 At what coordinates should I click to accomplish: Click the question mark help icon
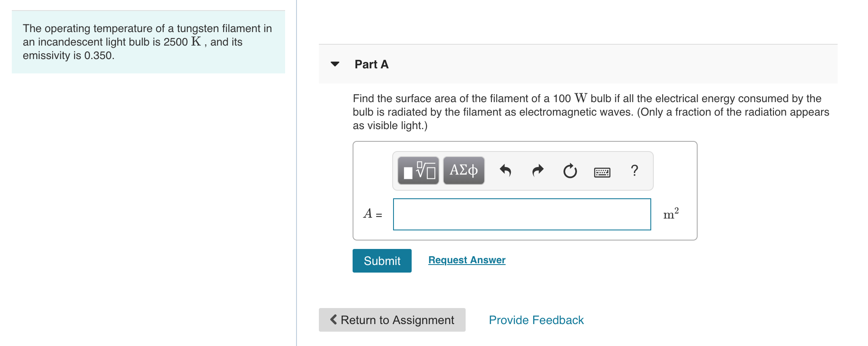(634, 170)
